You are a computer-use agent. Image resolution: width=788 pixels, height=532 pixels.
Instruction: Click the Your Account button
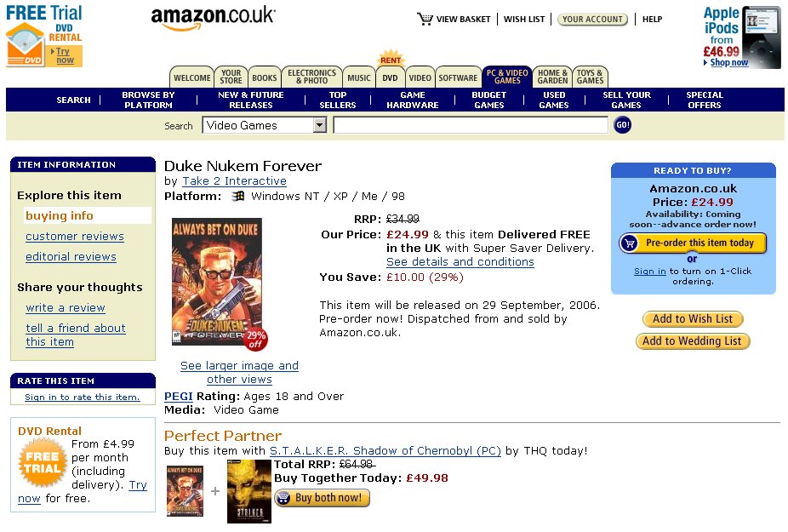[592, 19]
